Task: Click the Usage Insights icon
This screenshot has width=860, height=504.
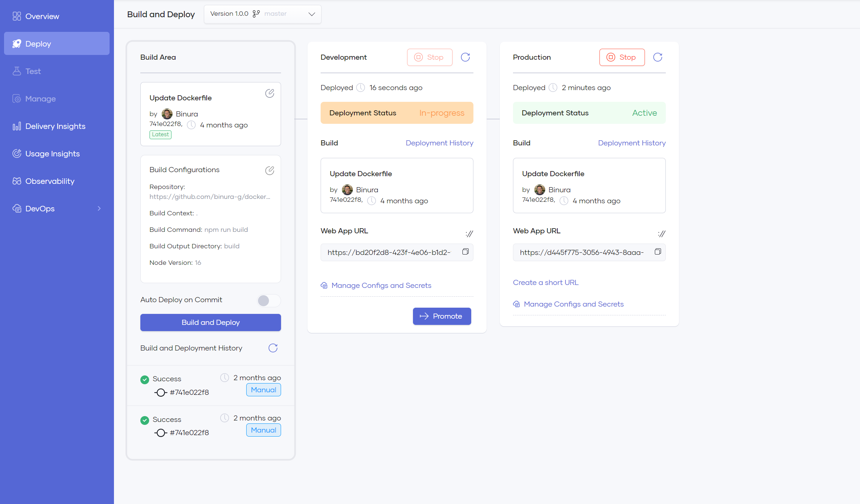Action: (16, 153)
